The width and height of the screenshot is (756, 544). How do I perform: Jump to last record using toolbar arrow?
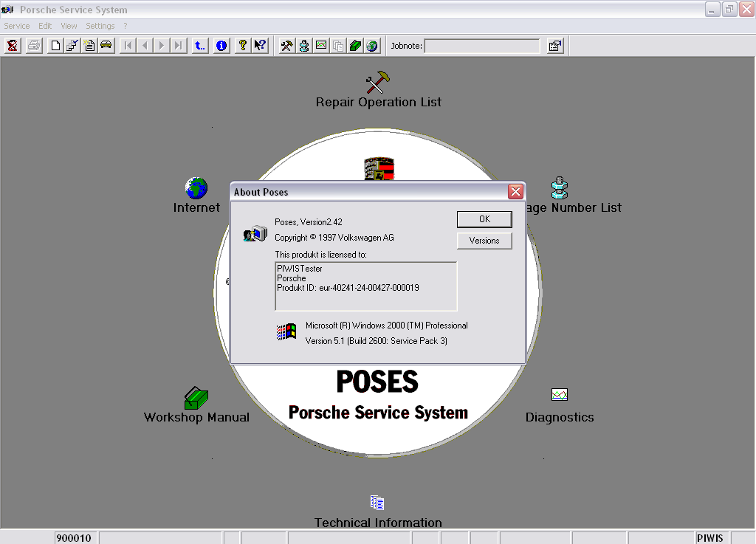coord(179,46)
